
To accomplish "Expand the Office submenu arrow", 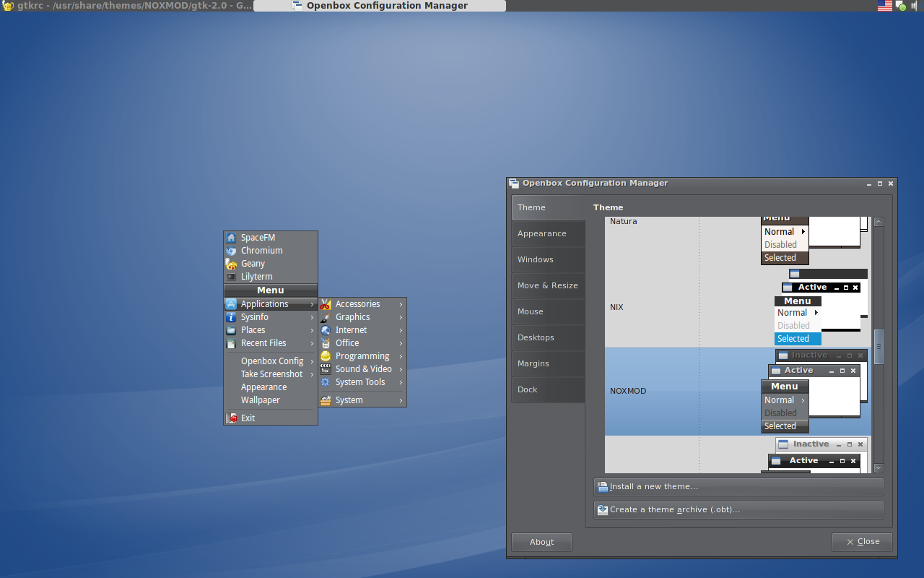I will pyautogui.click(x=401, y=344).
